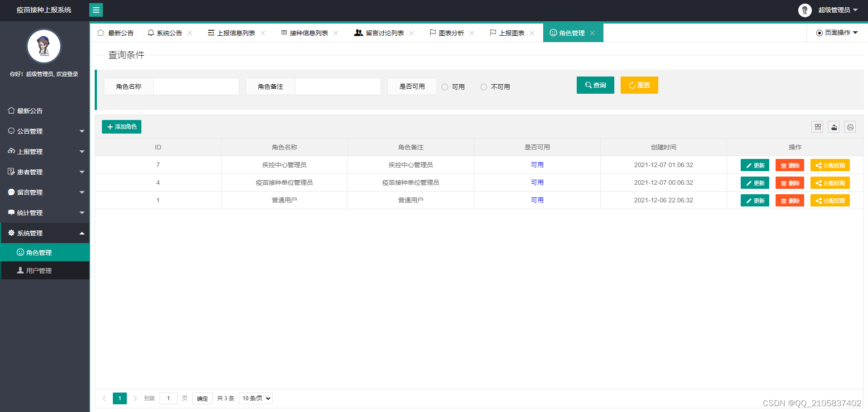The width and height of the screenshot is (868, 412).
Task: Go to previous page arrow
Action: [104, 398]
